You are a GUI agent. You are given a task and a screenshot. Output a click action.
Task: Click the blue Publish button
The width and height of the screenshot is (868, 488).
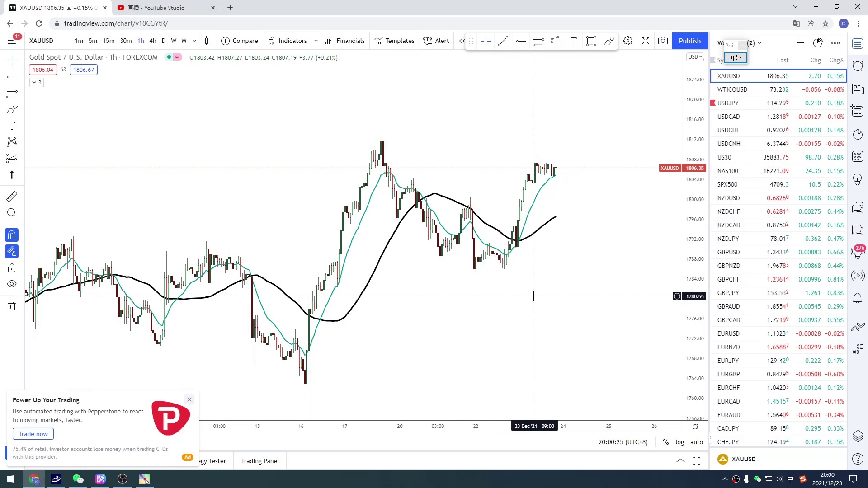689,41
